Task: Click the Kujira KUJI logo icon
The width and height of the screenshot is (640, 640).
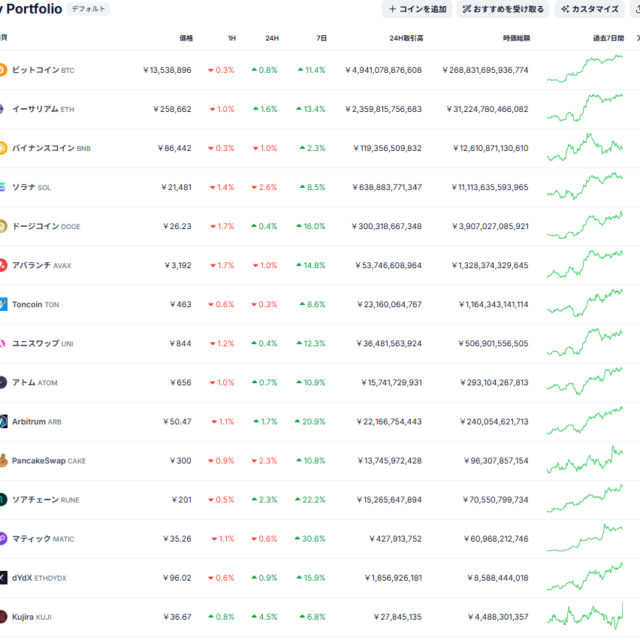Action: coord(3,617)
